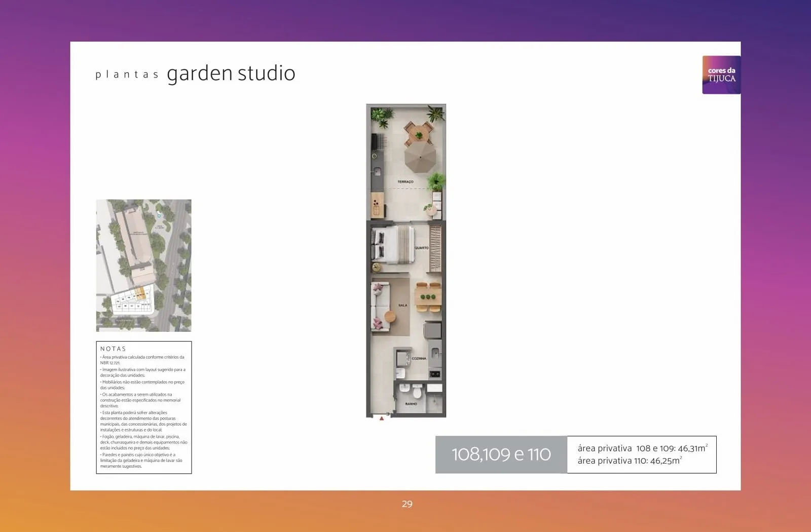
Task: Click the red entrance arrow below floor plan
Action: (382, 419)
